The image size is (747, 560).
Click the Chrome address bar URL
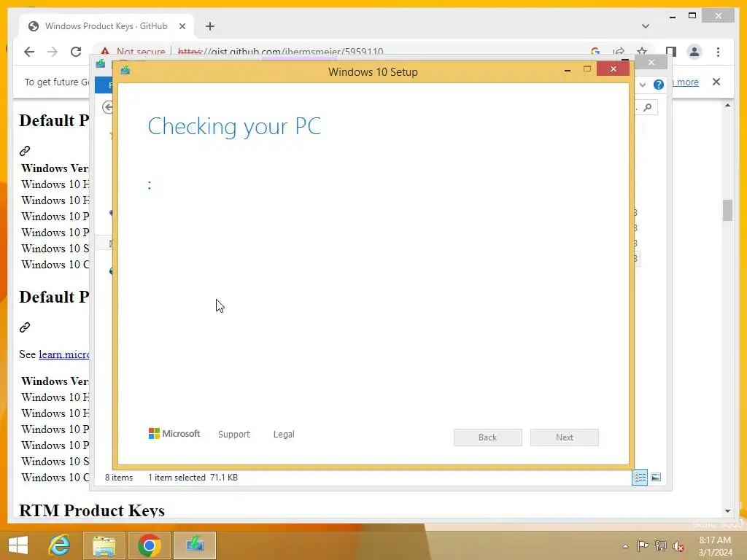[281, 52]
